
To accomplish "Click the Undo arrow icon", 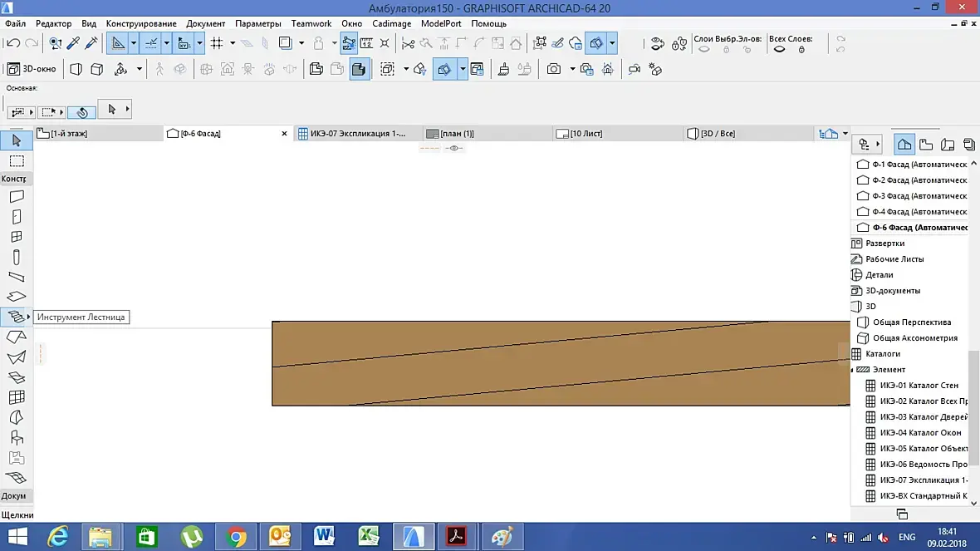I will tap(14, 43).
